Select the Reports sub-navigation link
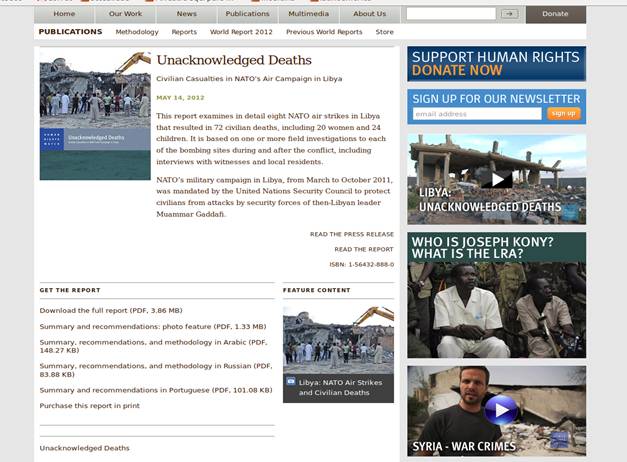Screen dimensions: 627x462 pyautogui.click(x=184, y=32)
